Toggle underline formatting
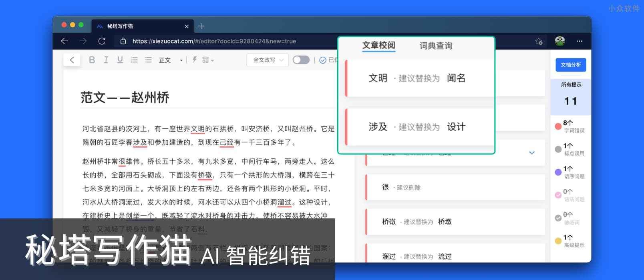The image size is (644, 280). pos(120,60)
